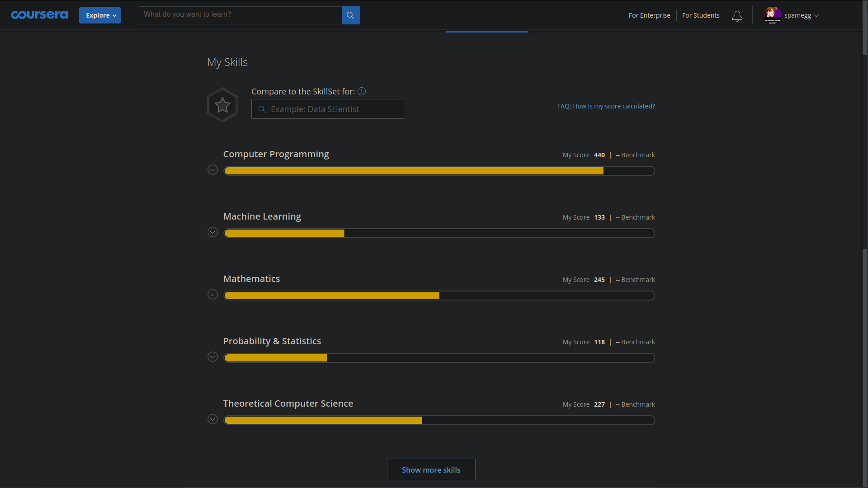Focus the Example: Data Scientist input
Screen dimensions: 868x488
[x=335, y=109]
